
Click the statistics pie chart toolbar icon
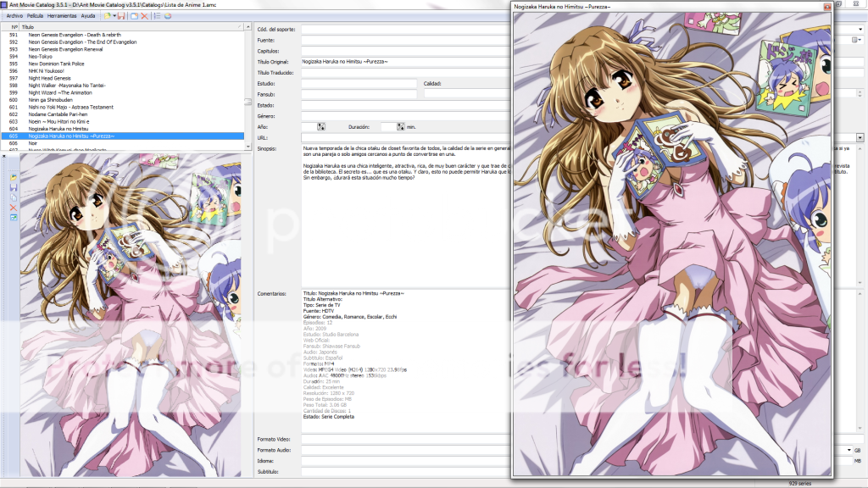(168, 16)
